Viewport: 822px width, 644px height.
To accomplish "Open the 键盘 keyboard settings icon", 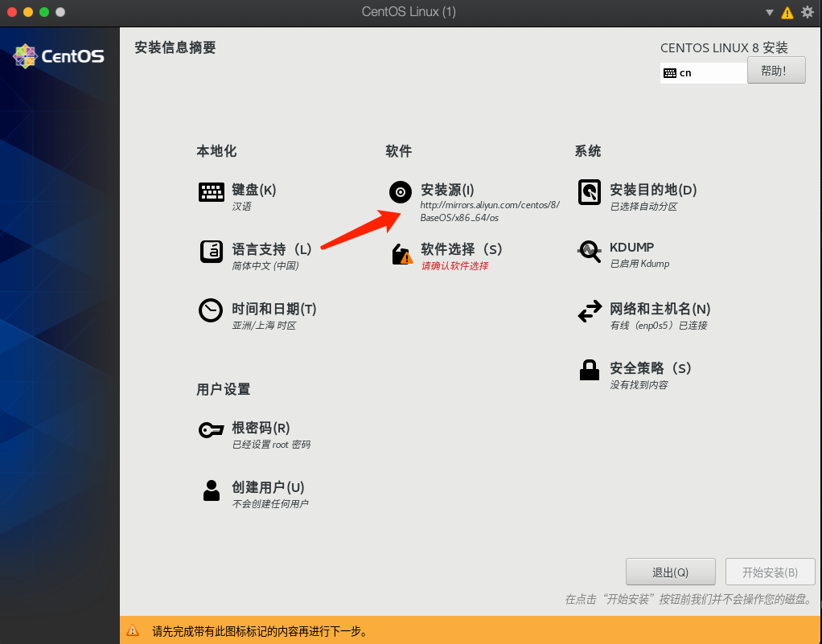I will point(211,191).
